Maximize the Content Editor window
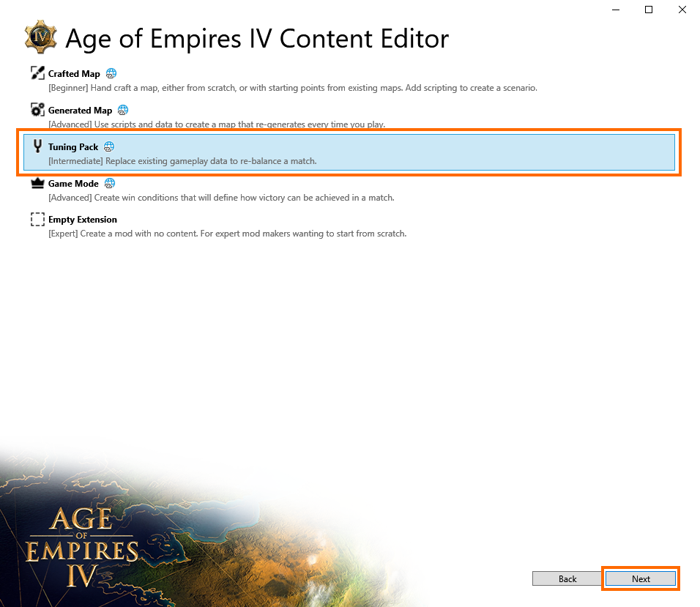 coord(649,10)
